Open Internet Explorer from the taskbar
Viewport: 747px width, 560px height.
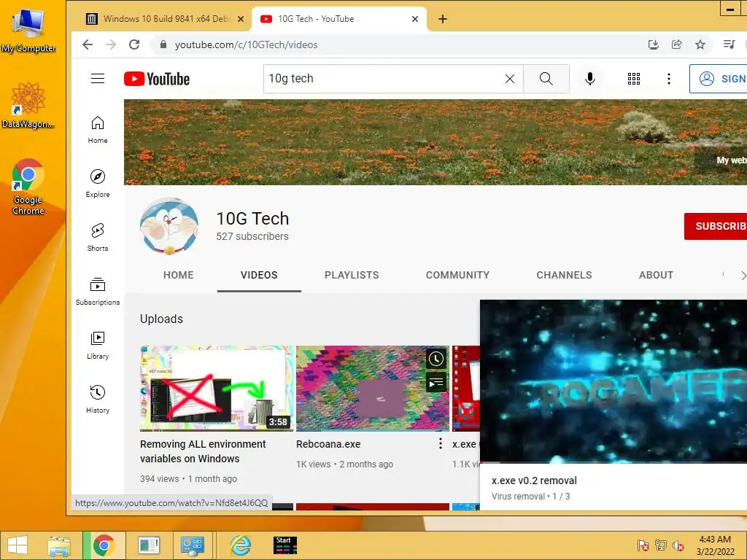[x=241, y=545]
